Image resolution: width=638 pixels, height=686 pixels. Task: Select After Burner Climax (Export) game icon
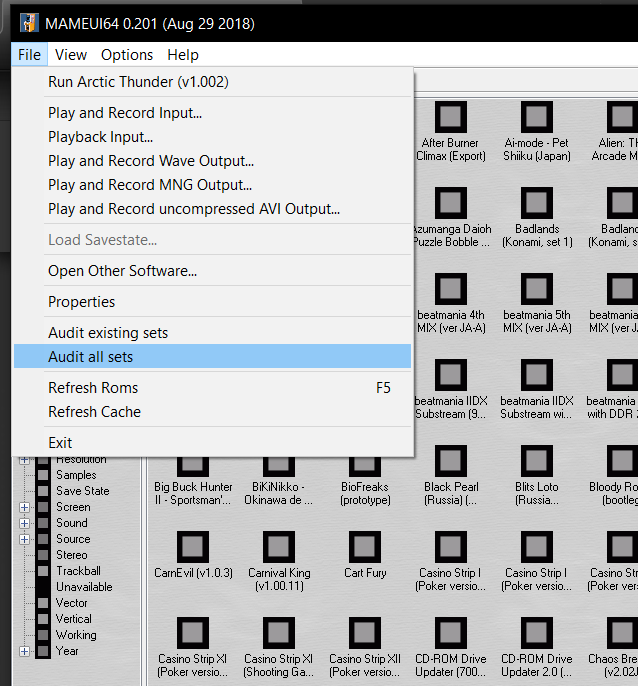451,117
